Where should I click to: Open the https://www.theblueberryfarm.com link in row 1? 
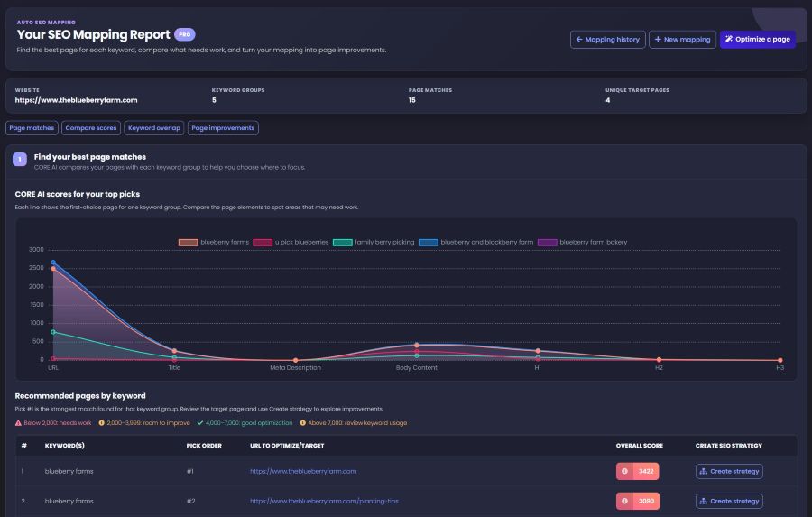303,471
